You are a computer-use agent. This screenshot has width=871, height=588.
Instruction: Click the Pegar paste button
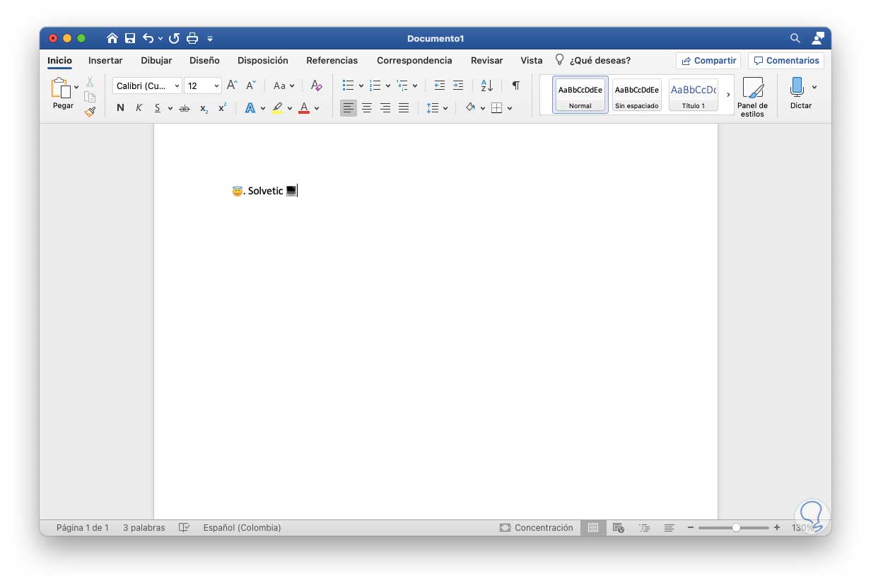coord(62,94)
